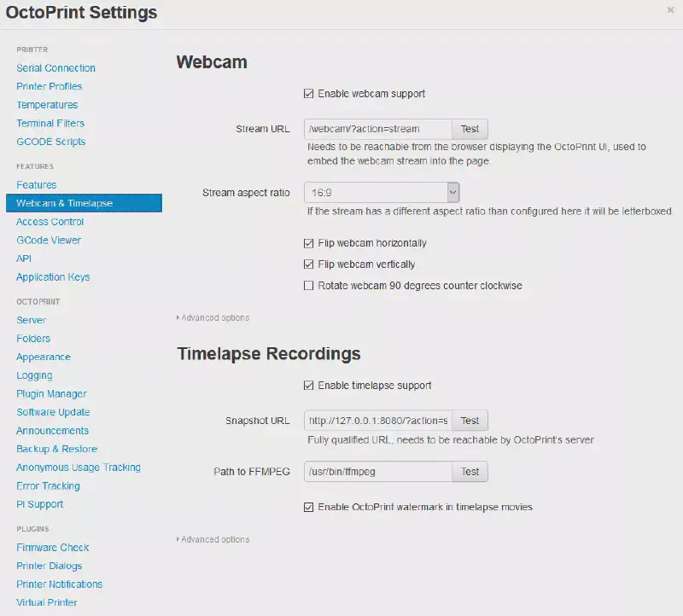Expand Advanced options under Timelapse Recordings
Screen dimensions: 683x616
coord(213,539)
